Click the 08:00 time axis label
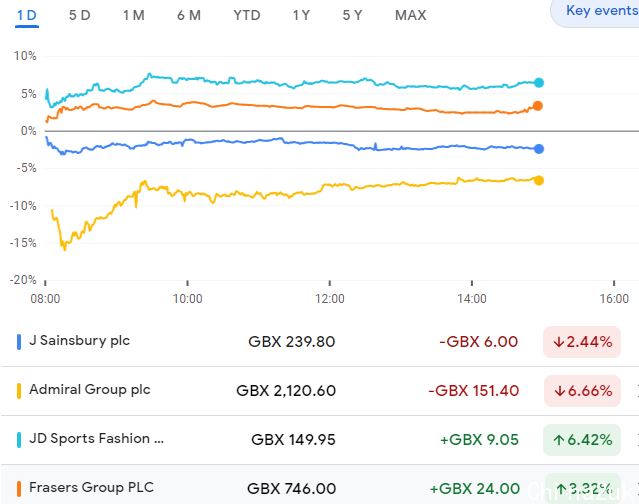 tap(45, 299)
